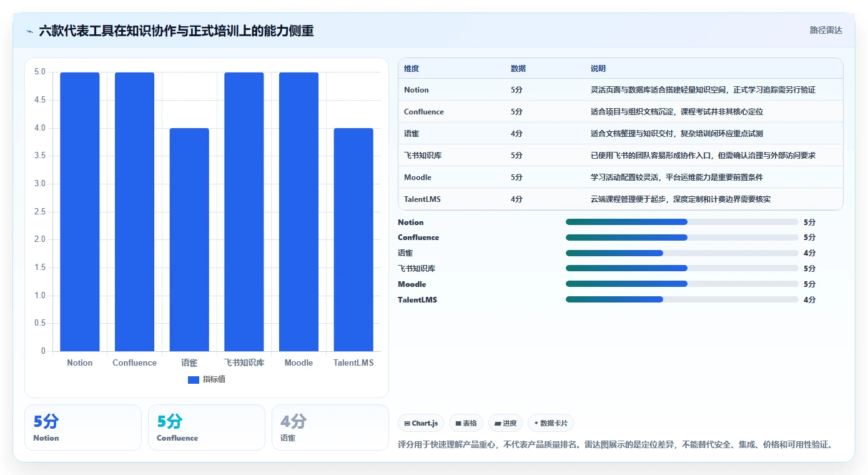868x475 pixels.
Task: Click the Confluence bar in chart
Action: (134, 212)
